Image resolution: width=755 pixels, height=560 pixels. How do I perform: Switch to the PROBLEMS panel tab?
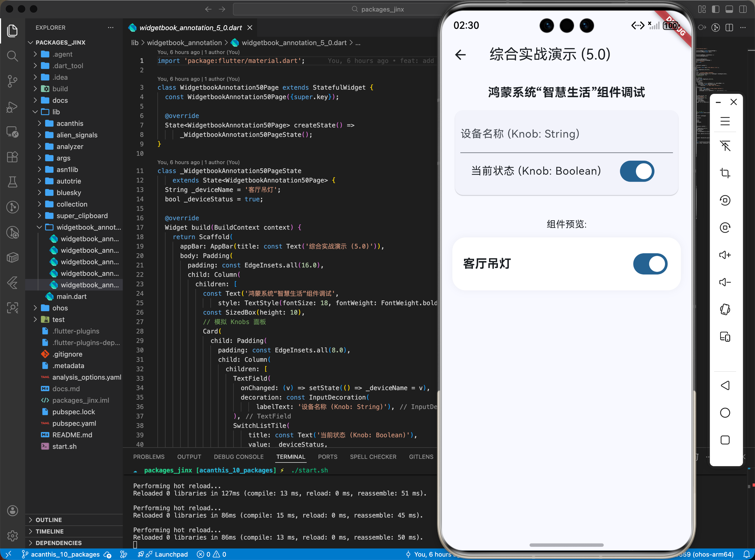pyautogui.click(x=148, y=457)
